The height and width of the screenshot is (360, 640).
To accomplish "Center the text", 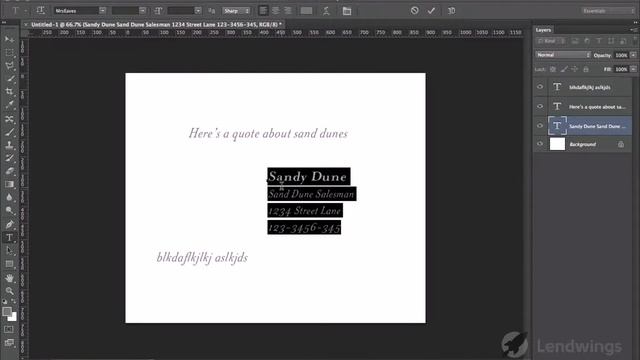I will pyautogui.click(x=276, y=11).
